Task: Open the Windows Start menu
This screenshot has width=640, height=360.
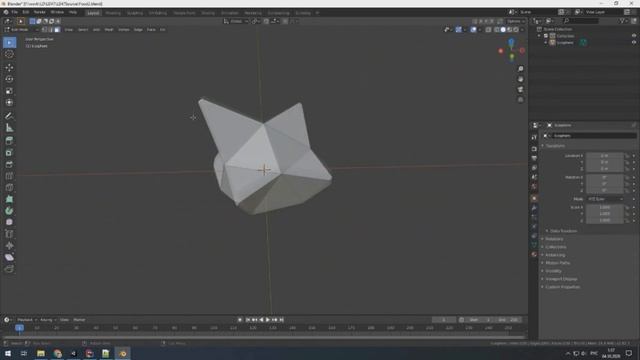Action: (x=8, y=353)
